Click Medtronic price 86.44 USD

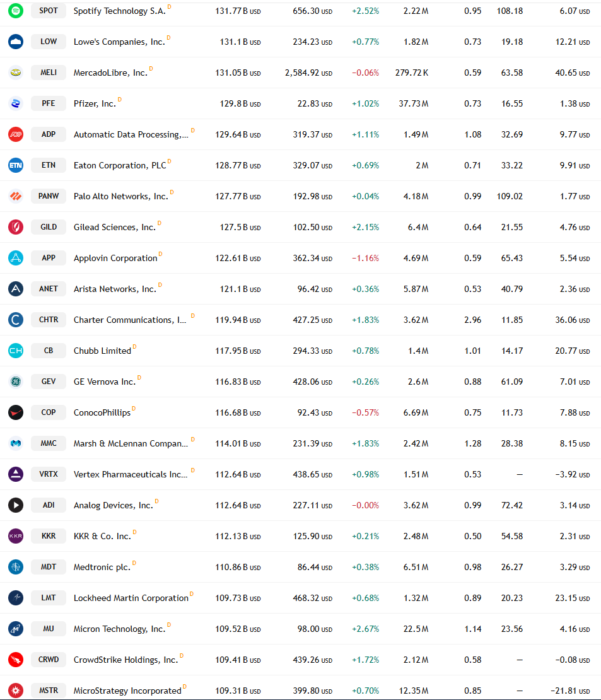click(315, 568)
